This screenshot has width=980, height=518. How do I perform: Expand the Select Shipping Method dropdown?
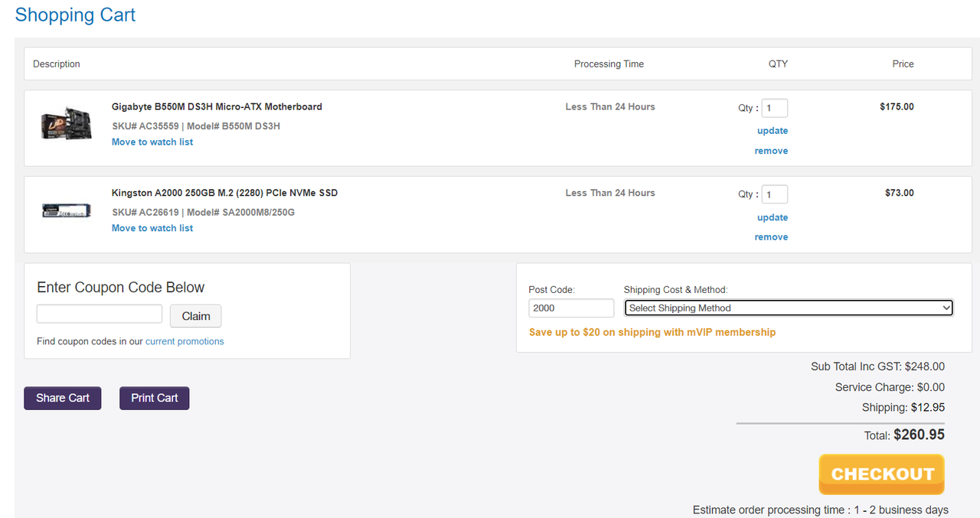[x=789, y=308]
